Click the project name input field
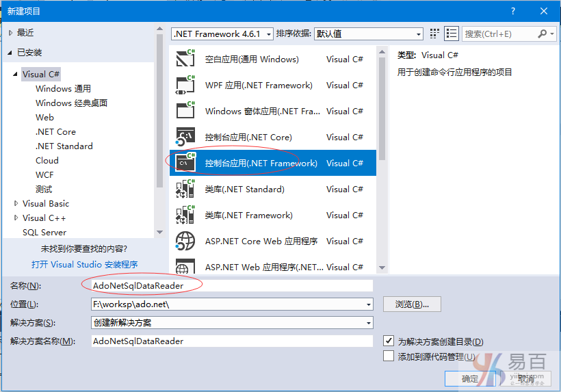 coord(232,285)
